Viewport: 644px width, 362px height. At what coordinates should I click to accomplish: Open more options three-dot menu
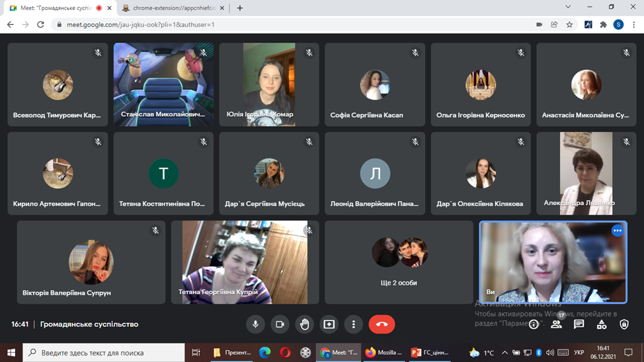354,324
